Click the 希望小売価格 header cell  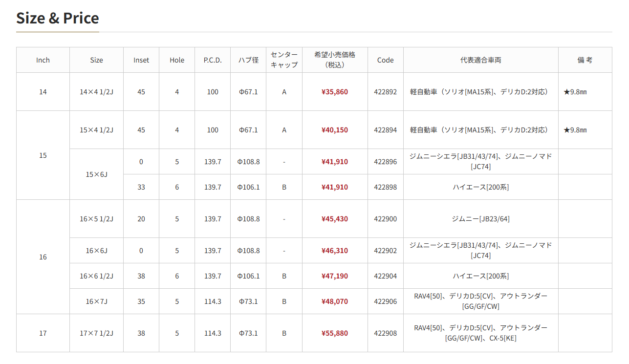click(x=335, y=60)
